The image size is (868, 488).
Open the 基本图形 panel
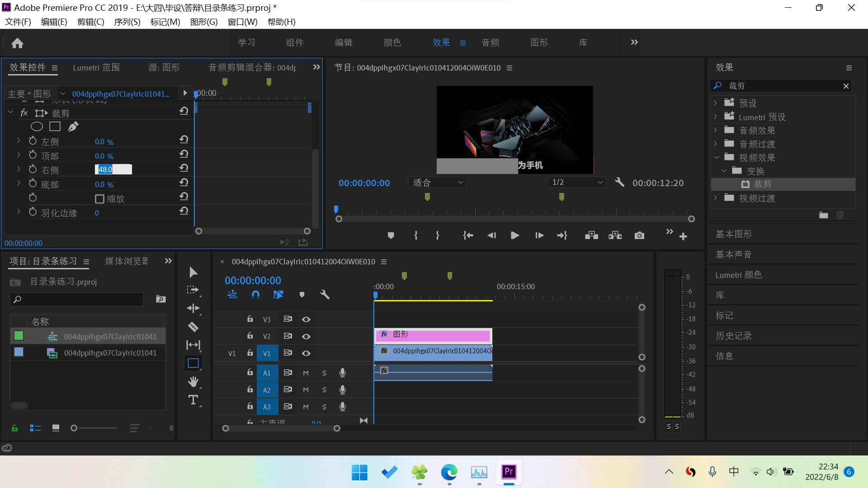[733, 234]
